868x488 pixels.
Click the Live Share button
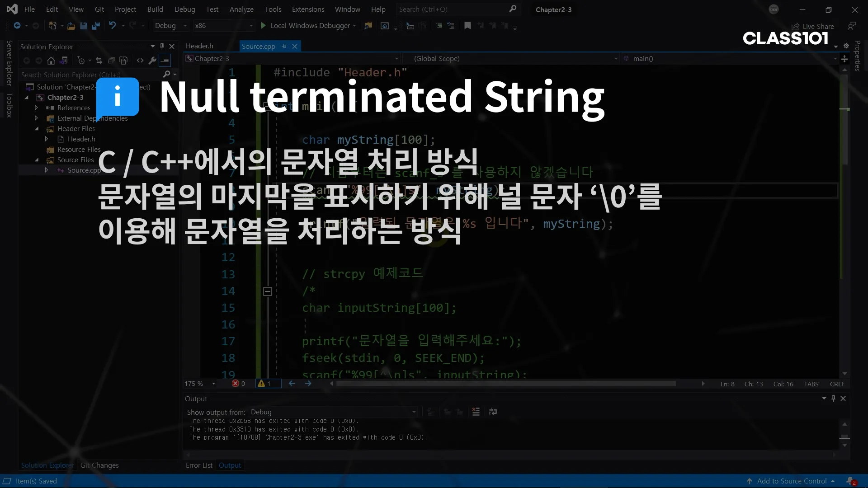[813, 26]
